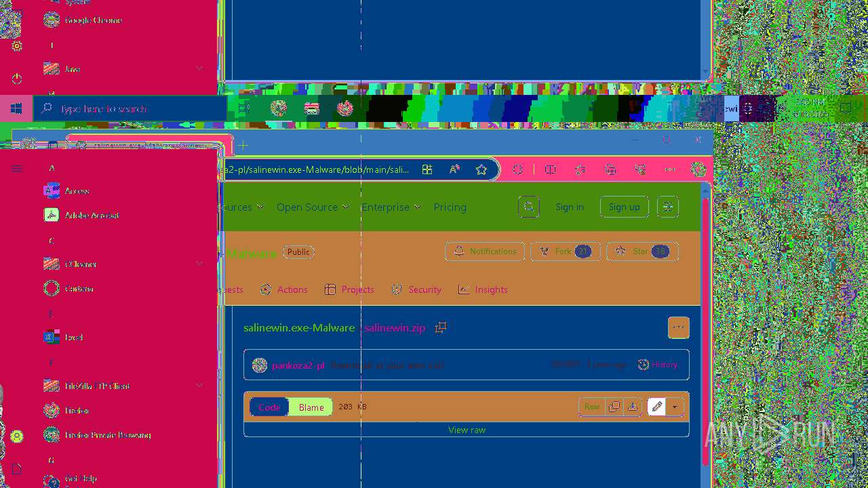Viewport: 868px width, 488px height.
Task: Click the Sign up button
Action: 625,207
